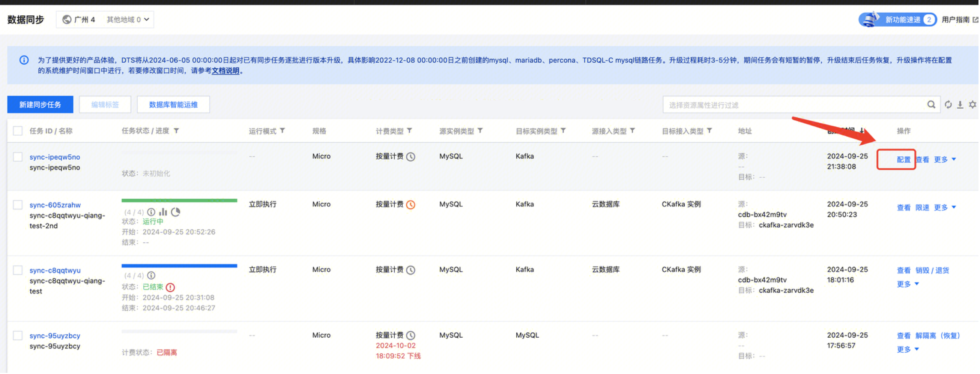Check the box for task sync-95uyzbcy
Image resolution: width=980 pixels, height=374 pixels.
coord(18,336)
